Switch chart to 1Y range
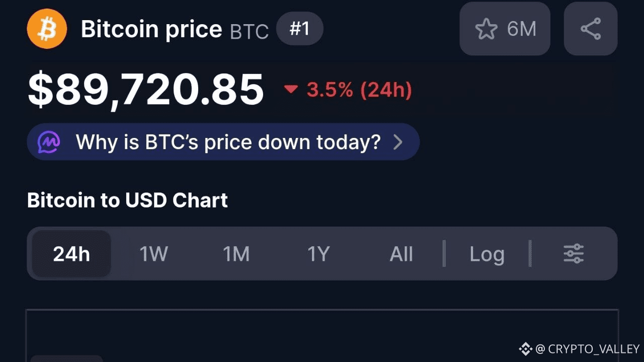The width and height of the screenshot is (644, 362). click(318, 254)
